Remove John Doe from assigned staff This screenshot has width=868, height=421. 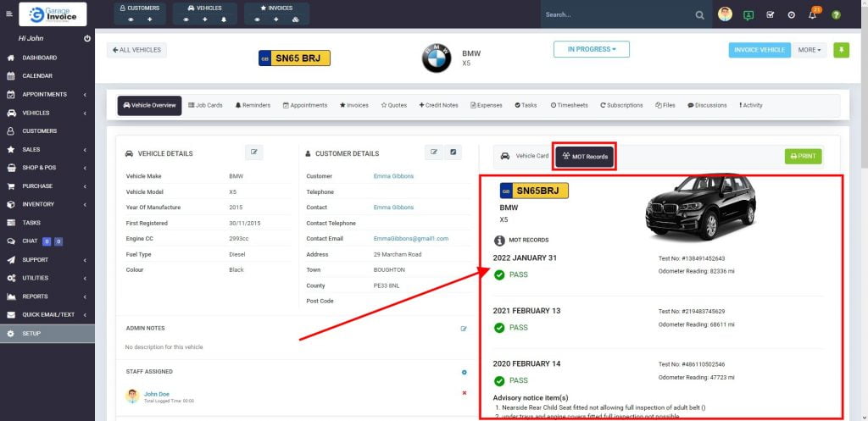pyautogui.click(x=464, y=393)
